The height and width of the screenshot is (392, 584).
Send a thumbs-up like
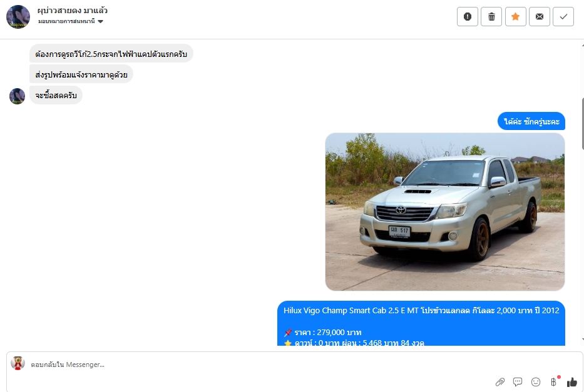tap(571, 382)
